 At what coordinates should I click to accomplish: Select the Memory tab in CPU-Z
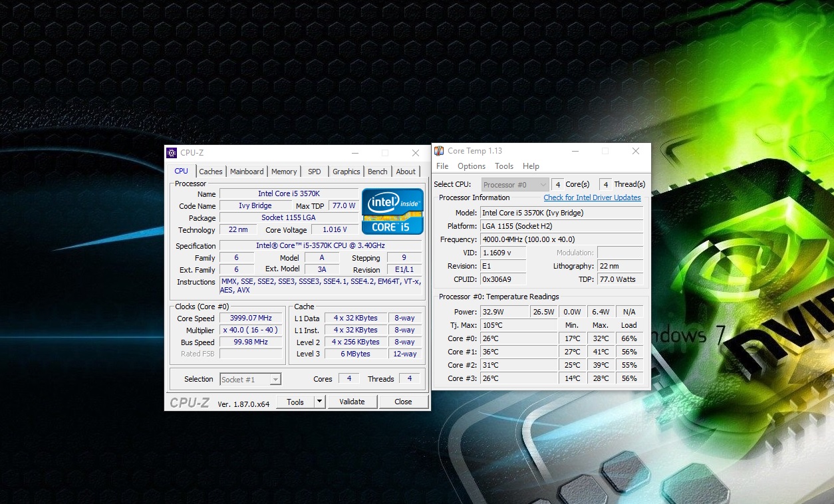point(284,172)
